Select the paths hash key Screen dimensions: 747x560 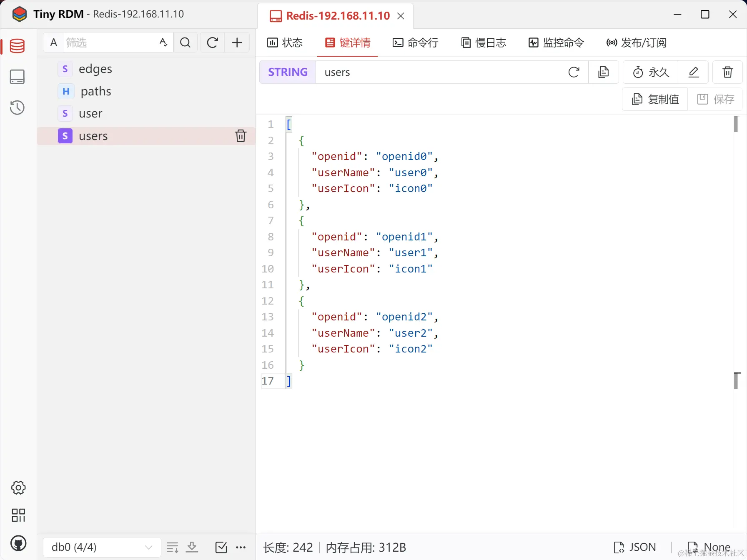click(x=146, y=91)
